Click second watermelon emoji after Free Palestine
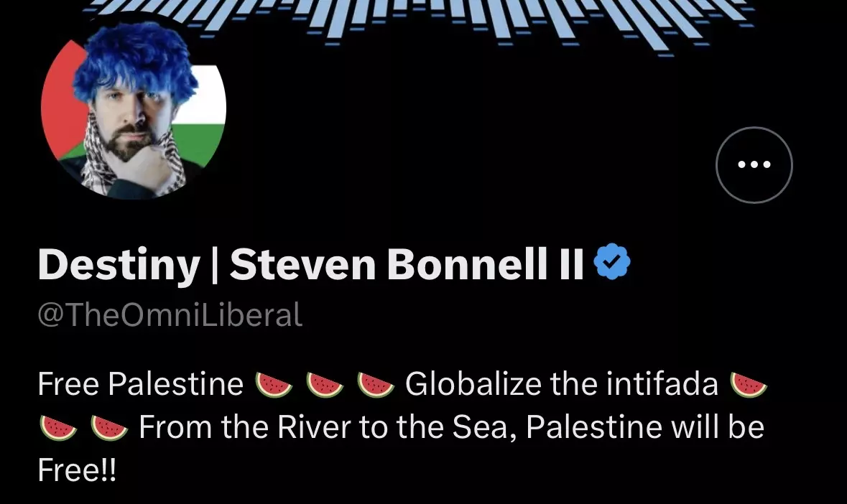Screen dimensions: 847x504 (325, 386)
